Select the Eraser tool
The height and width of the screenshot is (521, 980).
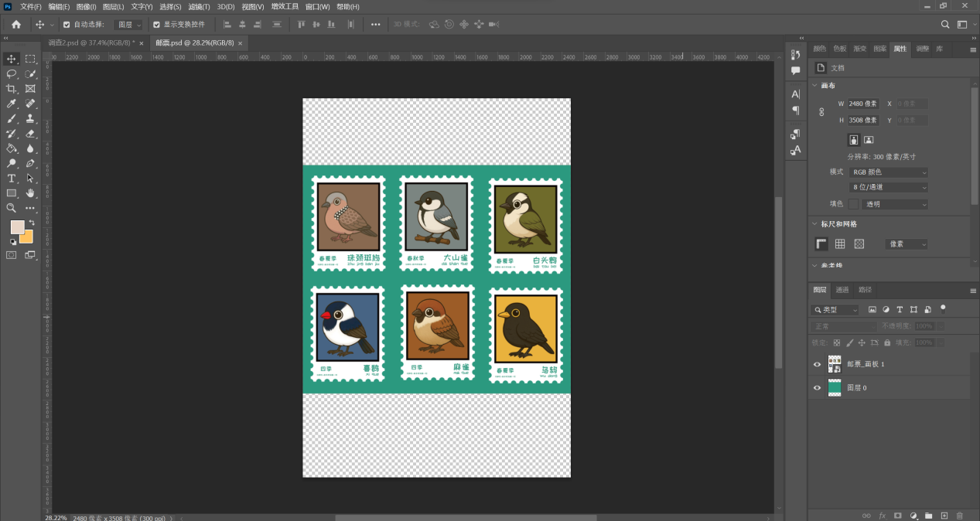pos(30,133)
